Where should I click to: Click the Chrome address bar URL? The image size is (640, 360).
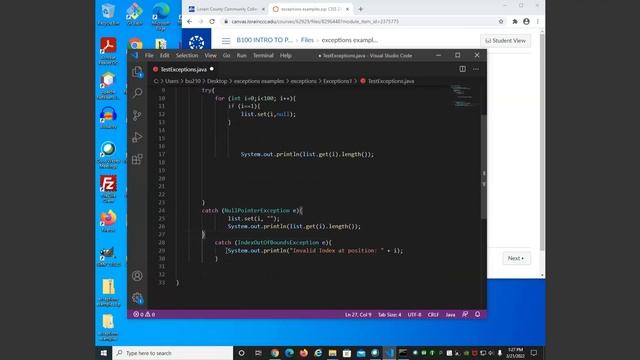click(315, 21)
